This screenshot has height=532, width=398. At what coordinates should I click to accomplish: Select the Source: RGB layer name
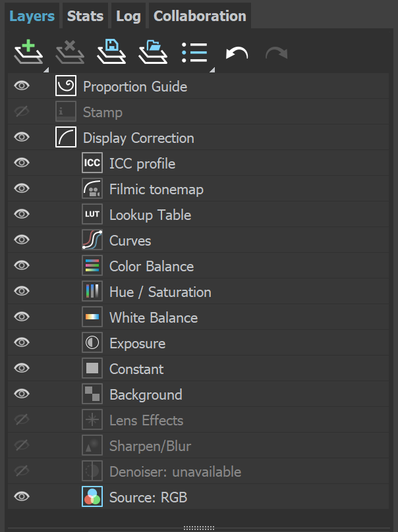point(148,497)
